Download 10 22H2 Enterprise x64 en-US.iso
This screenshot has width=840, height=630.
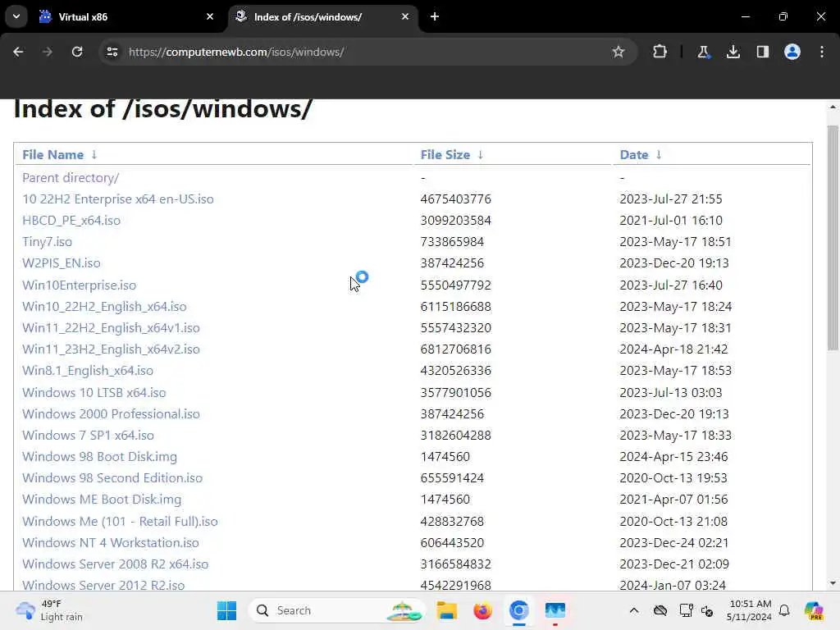pos(118,199)
